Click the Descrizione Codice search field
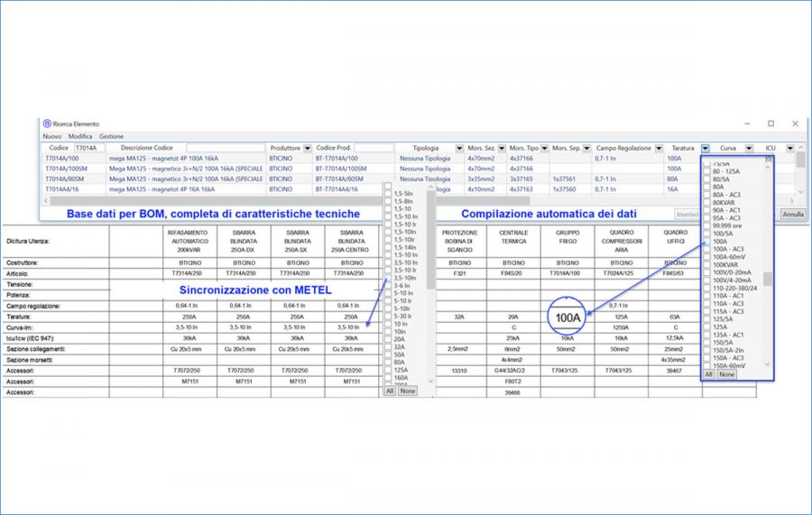The width and height of the screenshot is (812, 515). click(x=226, y=148)
